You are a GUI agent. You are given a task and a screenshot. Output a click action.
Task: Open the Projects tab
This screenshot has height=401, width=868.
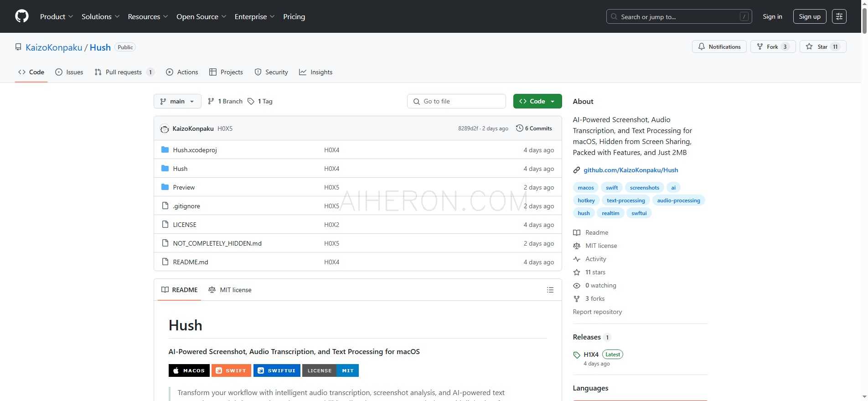pyautogui.click(x=226, y=72)
